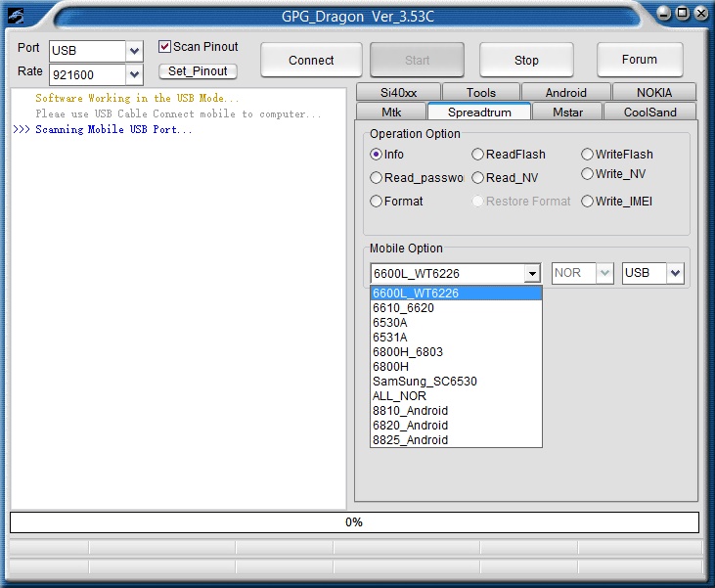This screenshot has height=588, width=715.
Task: Click the Rate 921600 input field
Action: point(87,74)
